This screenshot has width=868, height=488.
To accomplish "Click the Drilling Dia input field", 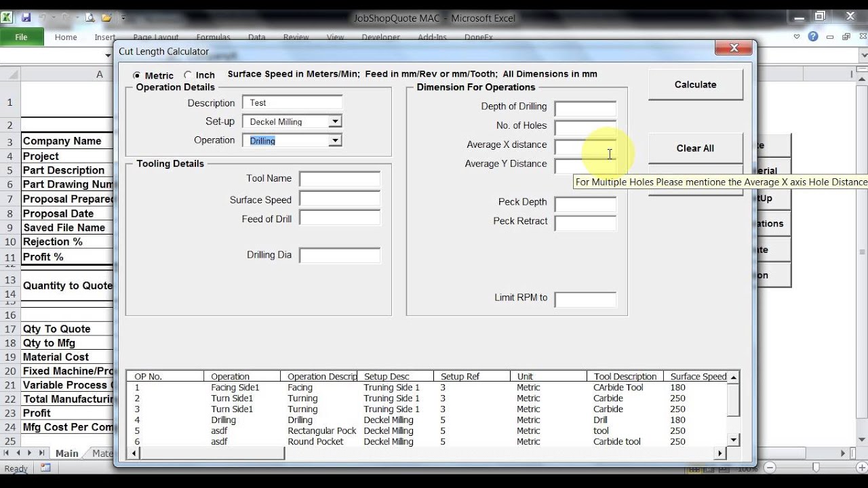I will pyautogui.click(x=340, y=256).
